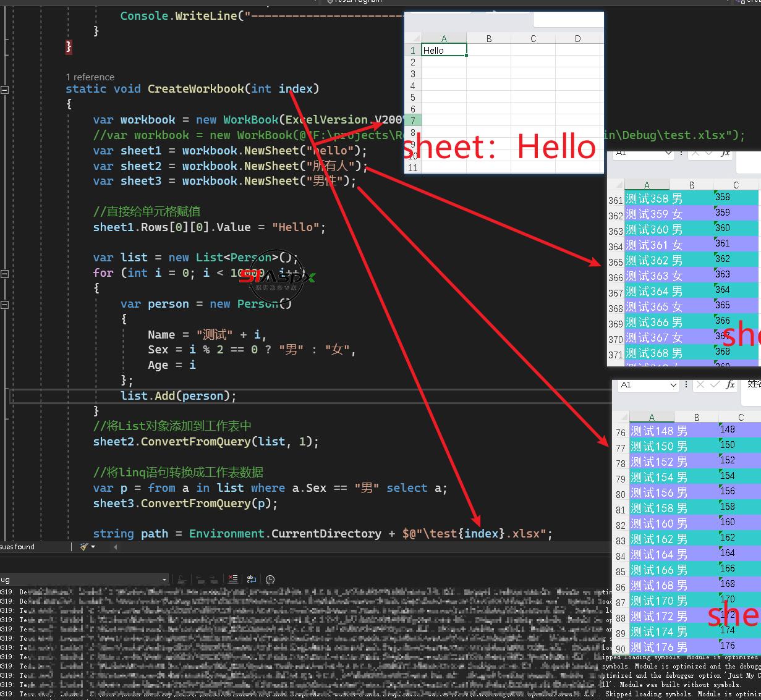Click the fx insert function icon in bottom spreadsheet

(x=730, y=384)
